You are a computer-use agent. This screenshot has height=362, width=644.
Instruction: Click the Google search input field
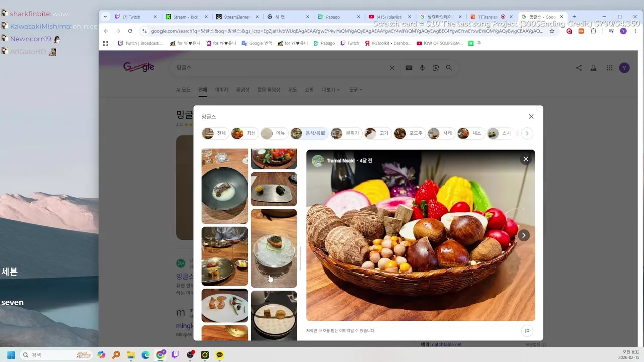point(280,68)
